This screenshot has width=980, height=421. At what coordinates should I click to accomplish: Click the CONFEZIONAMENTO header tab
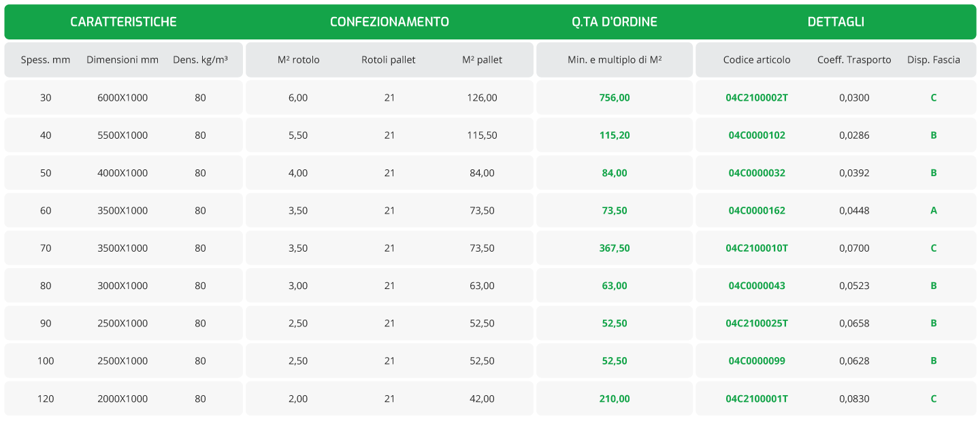tap(389, 22)
